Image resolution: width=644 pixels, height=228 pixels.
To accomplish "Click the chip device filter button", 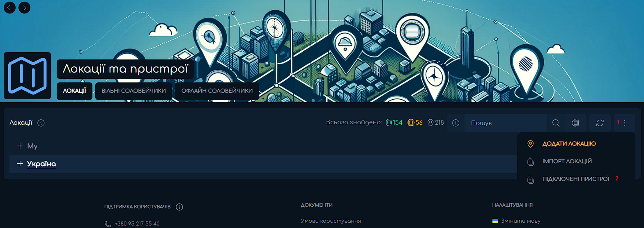I will point(576,123).
